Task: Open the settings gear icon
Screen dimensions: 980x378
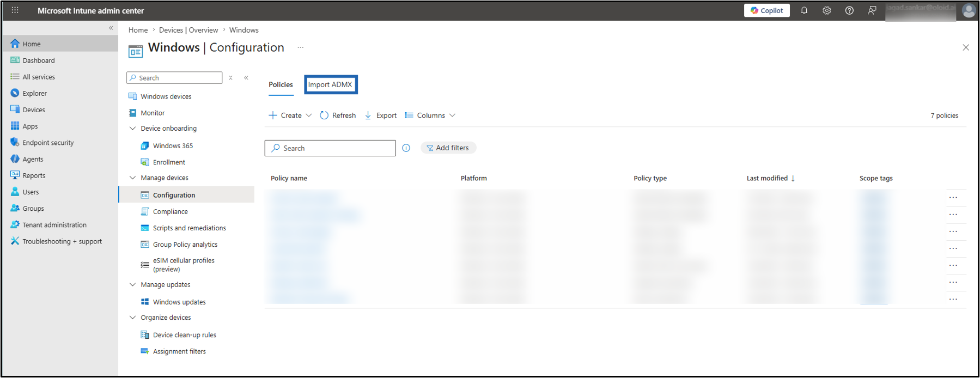Action: click(826, 10)
